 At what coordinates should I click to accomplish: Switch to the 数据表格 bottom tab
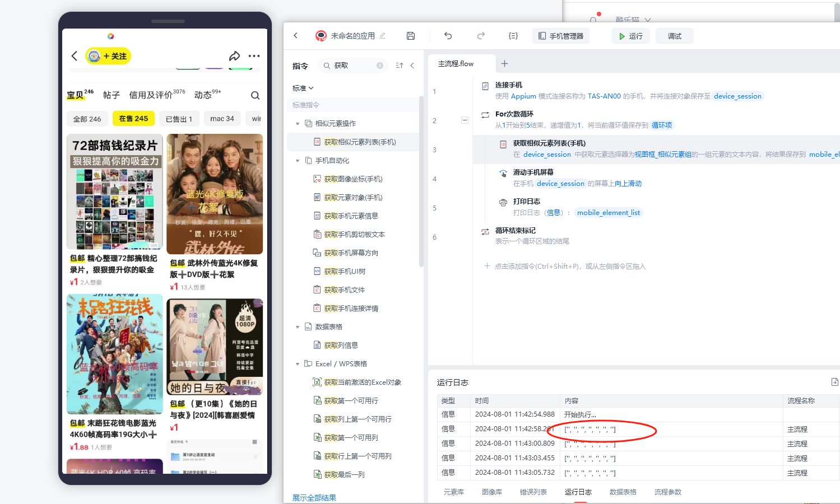[623, 492]
